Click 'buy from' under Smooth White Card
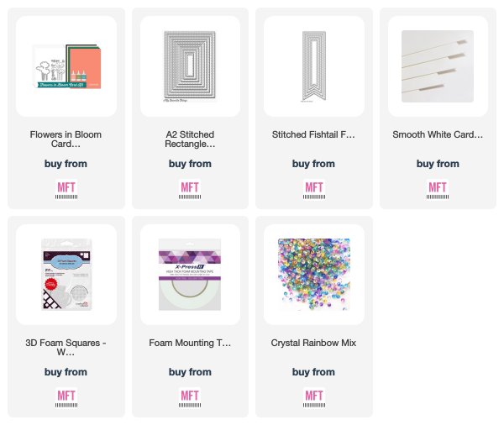 pyautogui.click(x=438, y=164)
